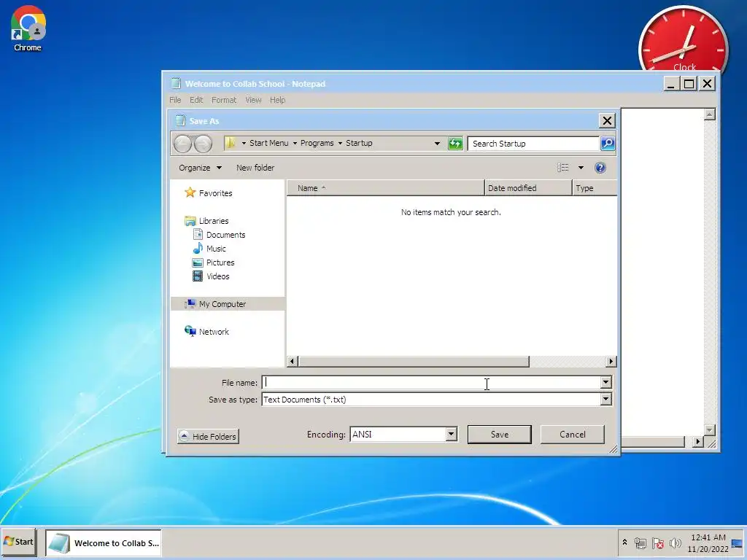The height and width of the screenshot is (560, 747).
Task: Maximize the Notepad window
Action: click(689, 84)
